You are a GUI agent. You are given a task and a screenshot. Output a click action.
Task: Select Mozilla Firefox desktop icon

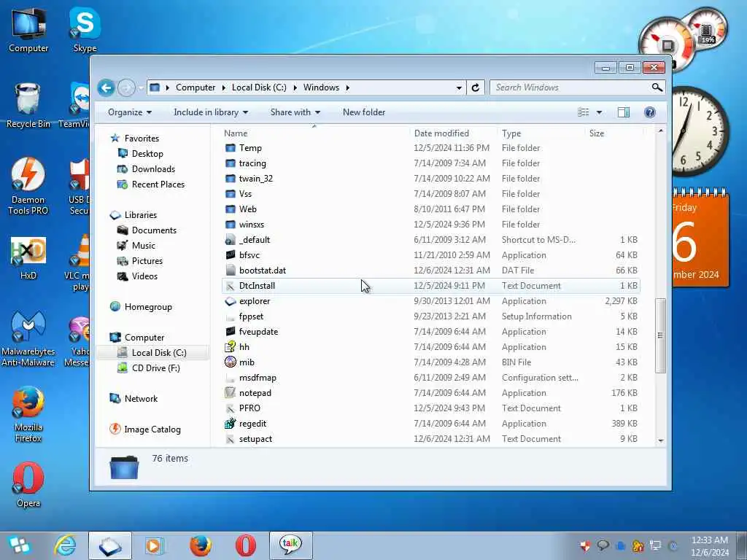click(28, 414)
